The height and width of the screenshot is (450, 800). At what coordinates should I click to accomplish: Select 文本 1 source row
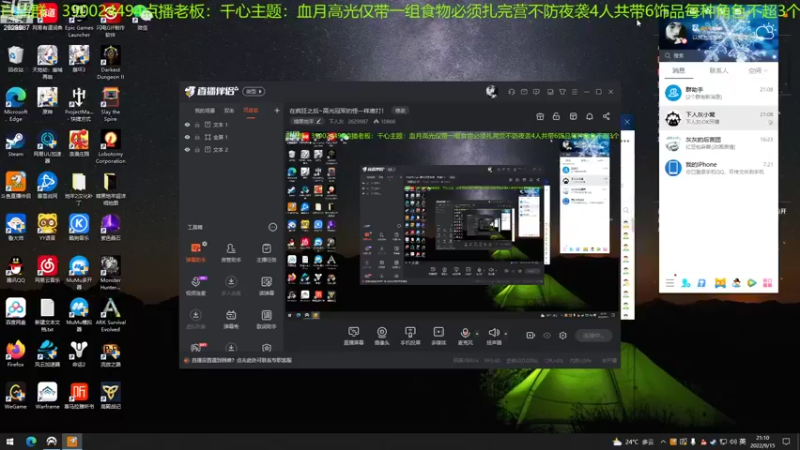click(231, 124)
